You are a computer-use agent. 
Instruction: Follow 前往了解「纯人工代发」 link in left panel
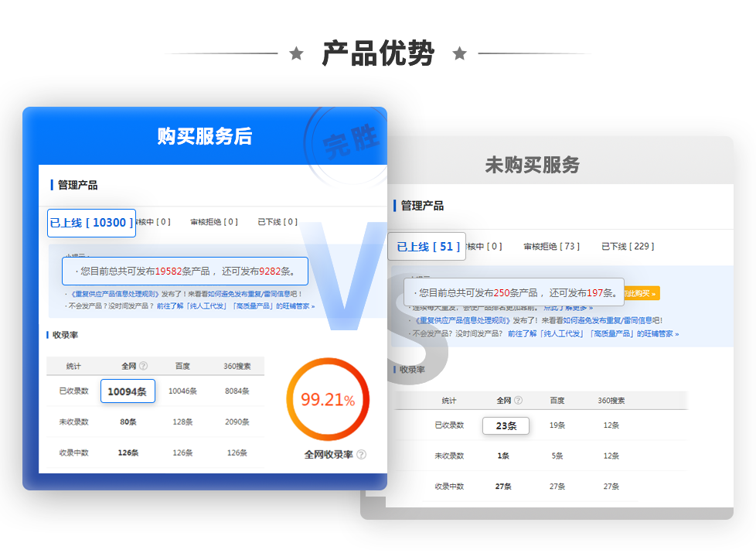(192, 306)
